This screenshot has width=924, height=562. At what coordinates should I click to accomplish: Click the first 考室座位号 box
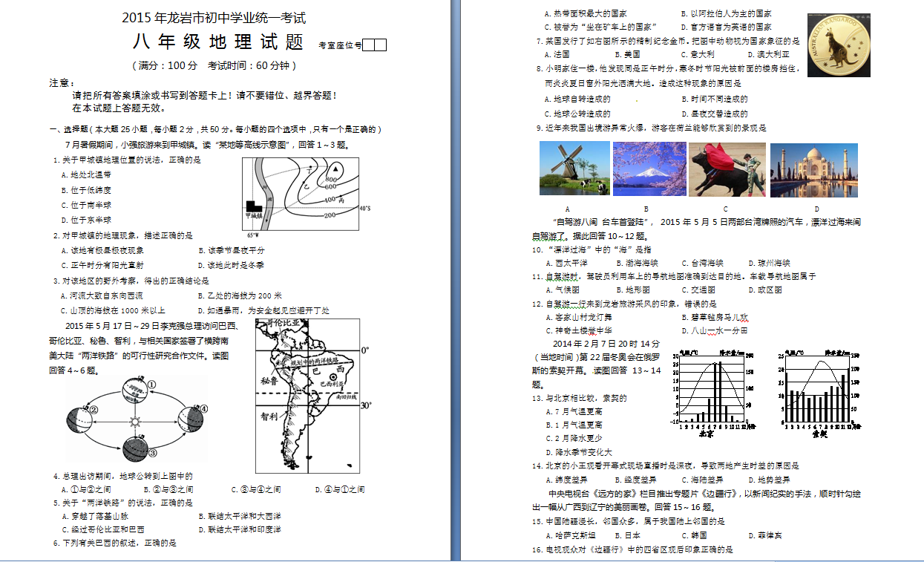(369, 45)
